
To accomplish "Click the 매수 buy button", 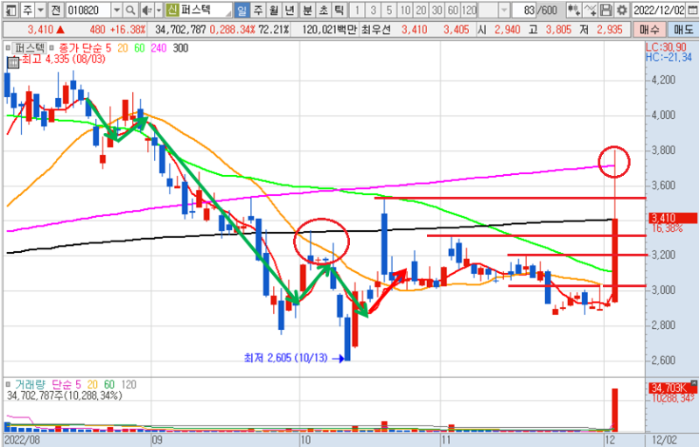I will point(649,30).
